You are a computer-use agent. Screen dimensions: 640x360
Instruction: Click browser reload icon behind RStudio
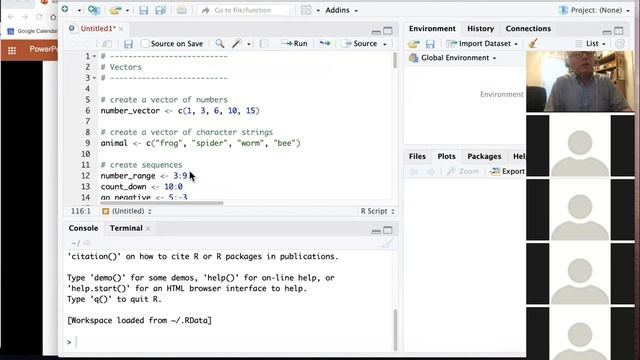pos(39,17)
